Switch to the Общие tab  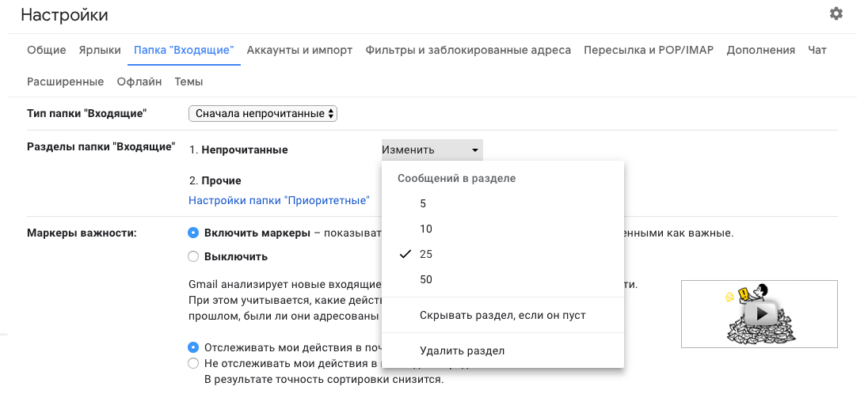46,50
